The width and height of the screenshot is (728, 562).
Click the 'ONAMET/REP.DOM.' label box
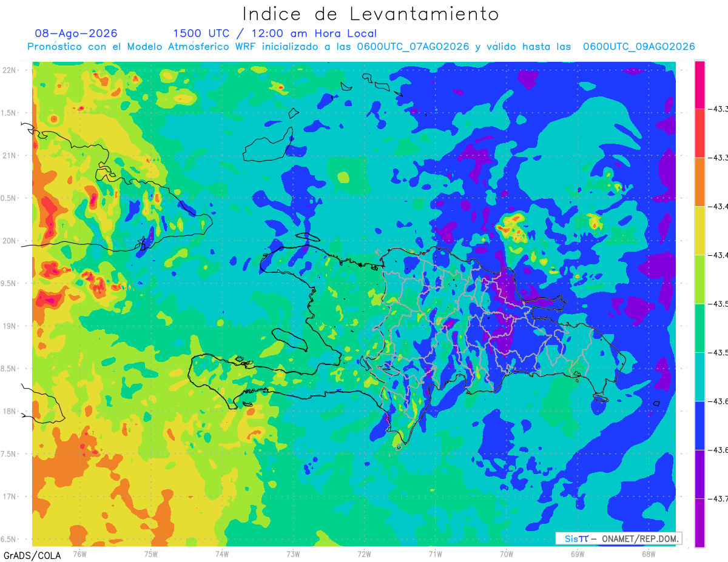618,538
